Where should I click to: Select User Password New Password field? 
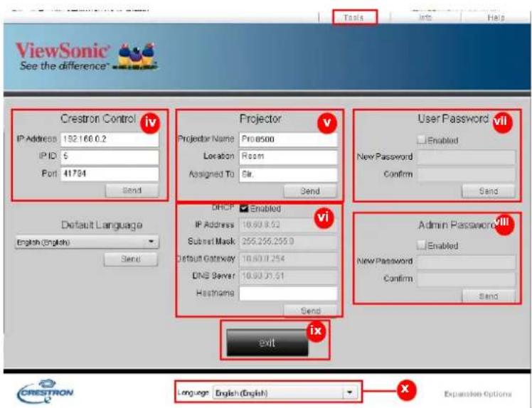click(467, 157)
